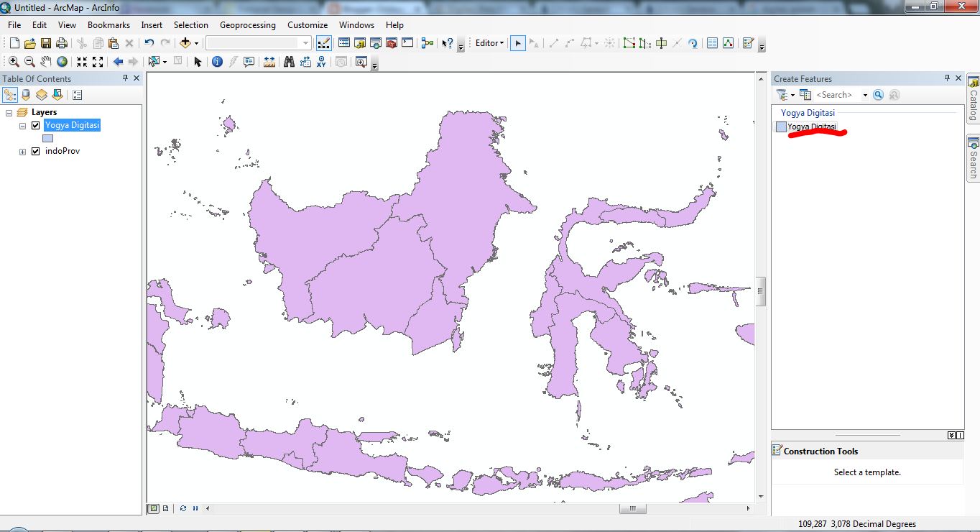Toggle the indoProv layer checkbox off
Image resolution: width=980 pixels, height=532 pixels.
(35, 151)
